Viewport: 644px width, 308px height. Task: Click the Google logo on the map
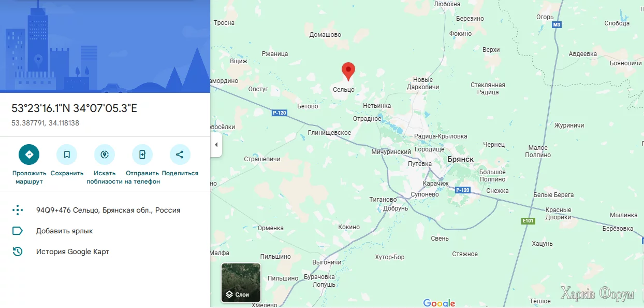pos(439,303)
